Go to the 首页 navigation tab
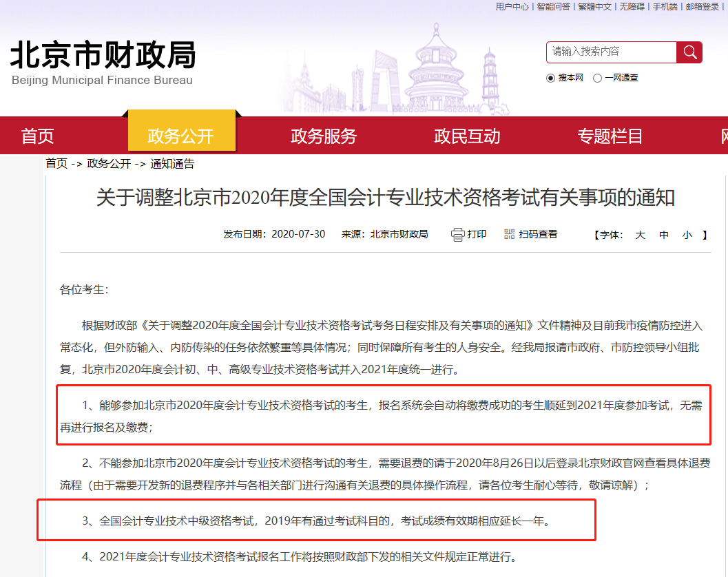Viewport: 728px width, 577px height. tap(37, 136)
